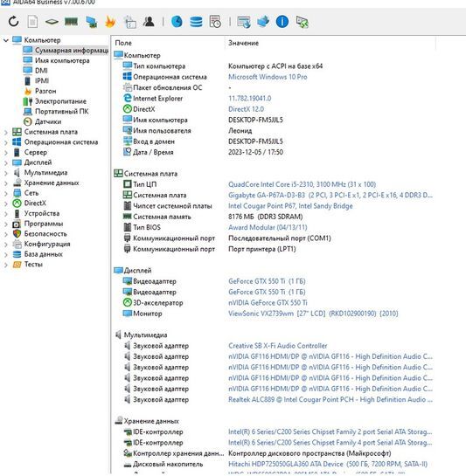Start the stability test flame icon
466x476 pixels.
point(110,22)
